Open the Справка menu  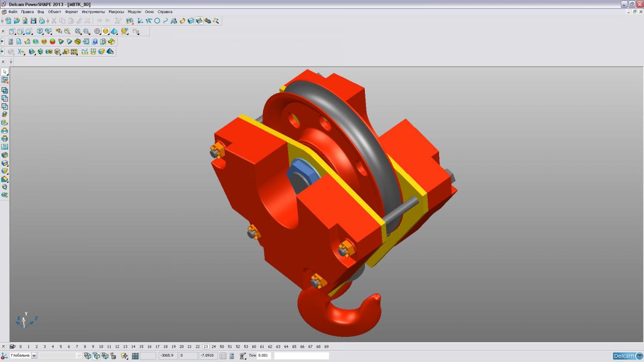pyautogui.click(x=165, y=11)
